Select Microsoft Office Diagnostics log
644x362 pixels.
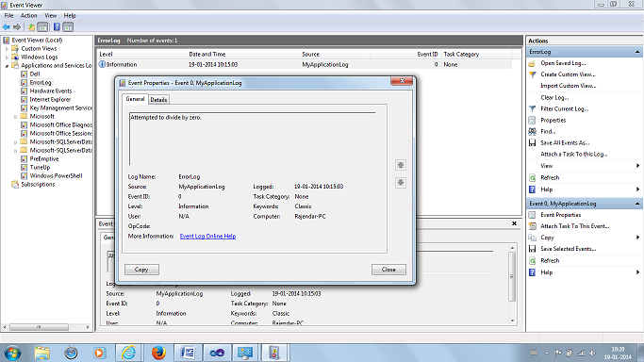pos(60,124)
